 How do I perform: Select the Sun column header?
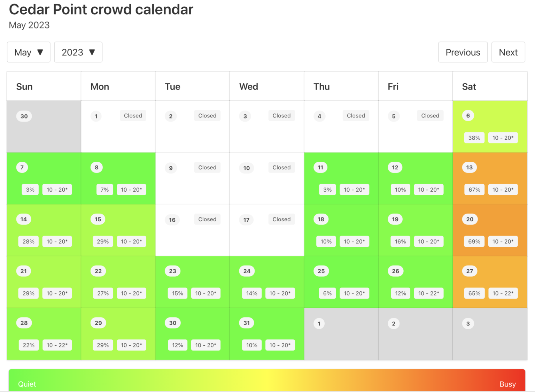(x=24, y=86)
